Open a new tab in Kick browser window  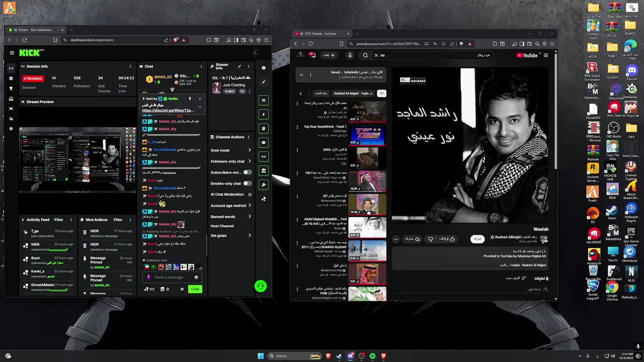[x=71, y=30]
